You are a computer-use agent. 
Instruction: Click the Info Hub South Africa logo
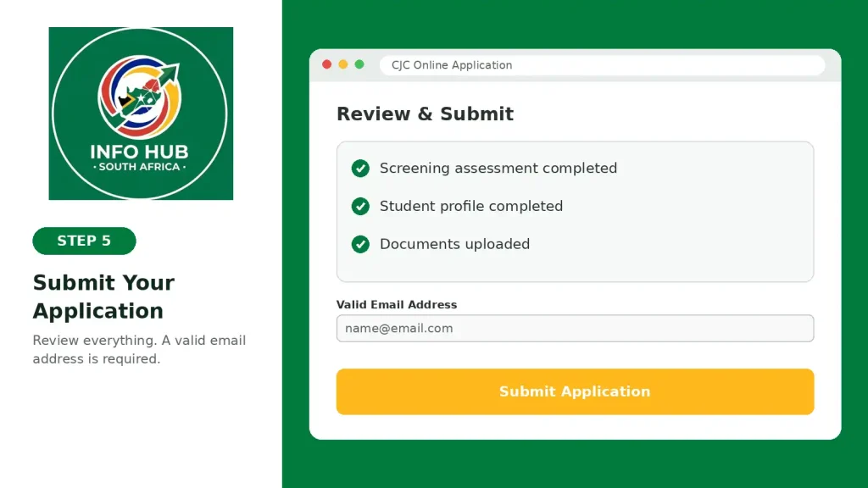click(x=141, y=114)
